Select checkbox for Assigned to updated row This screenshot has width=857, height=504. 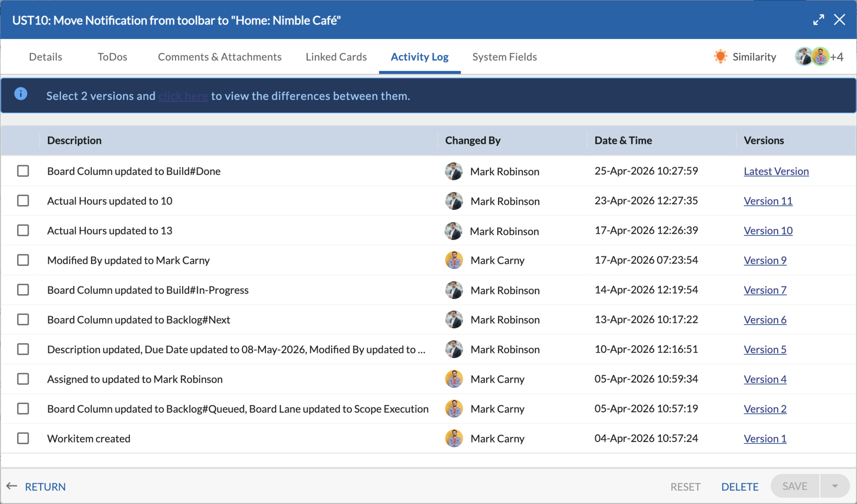(x=23, y=379)
